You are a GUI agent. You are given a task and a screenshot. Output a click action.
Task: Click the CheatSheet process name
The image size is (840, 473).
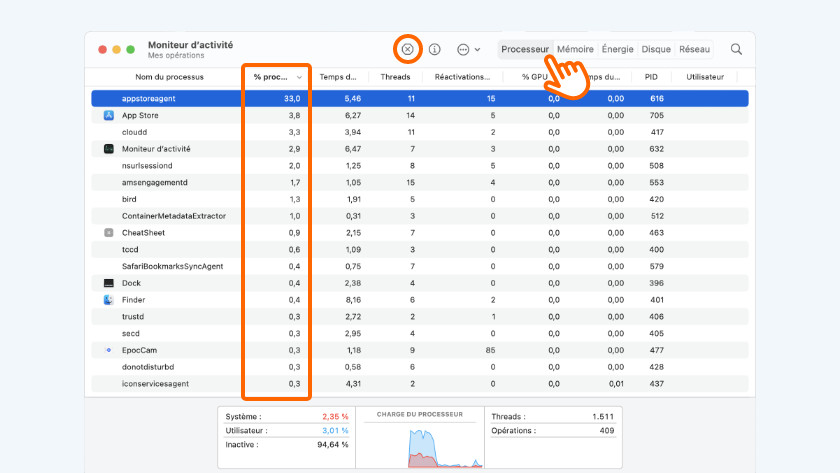click(143, 232)
